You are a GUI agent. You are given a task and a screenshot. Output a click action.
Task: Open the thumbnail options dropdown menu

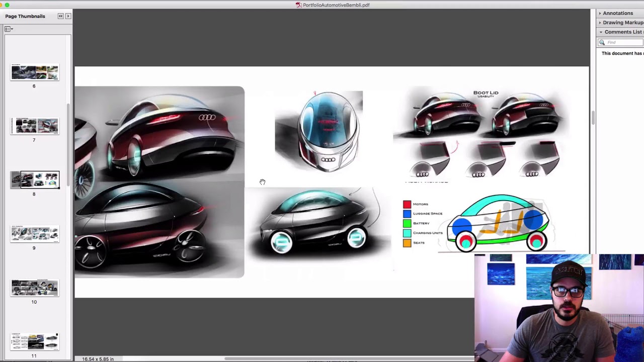(9, 29)
